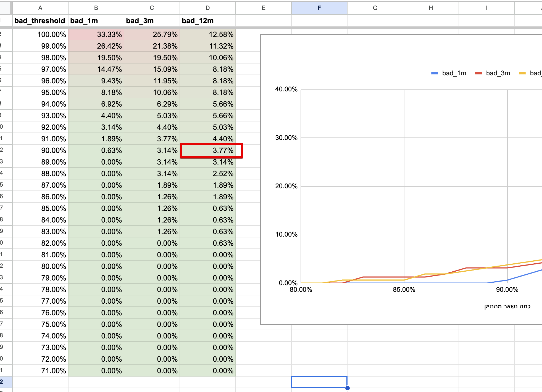Click the Hebrew horizontal axis title

point(507,306)
